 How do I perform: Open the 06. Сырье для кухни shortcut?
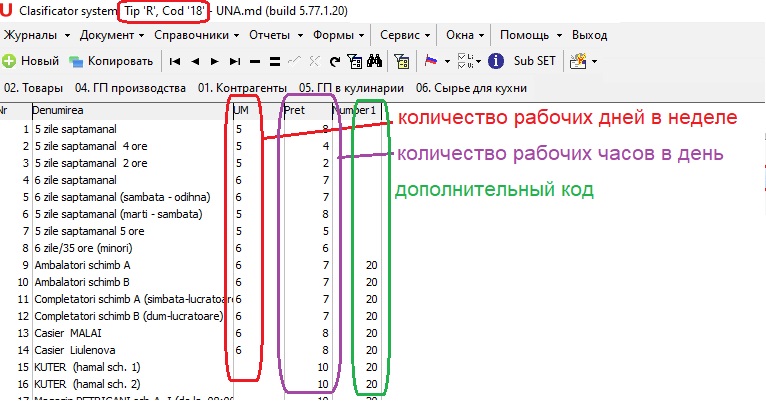point(471,88)
